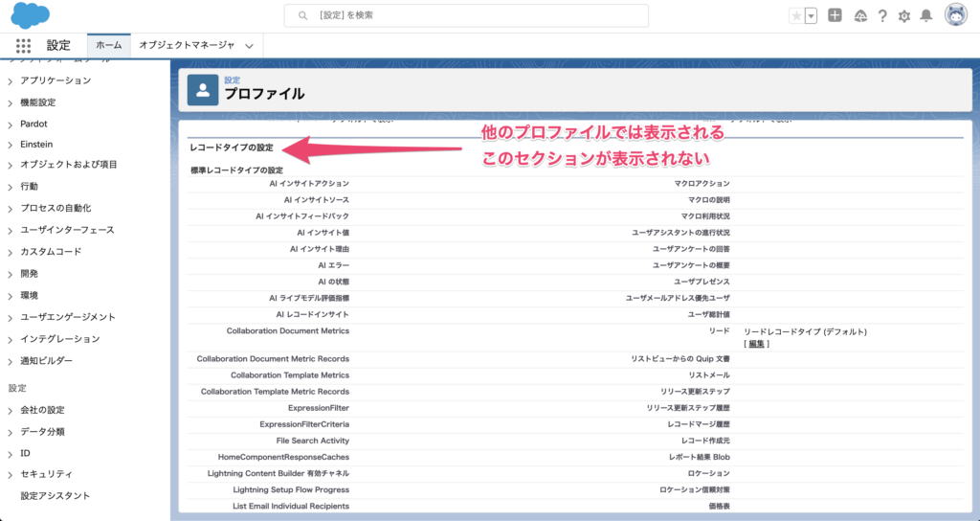Focus the [設定] を検索 search field
This screenshot has width=980, height=521.
[466, 15]
